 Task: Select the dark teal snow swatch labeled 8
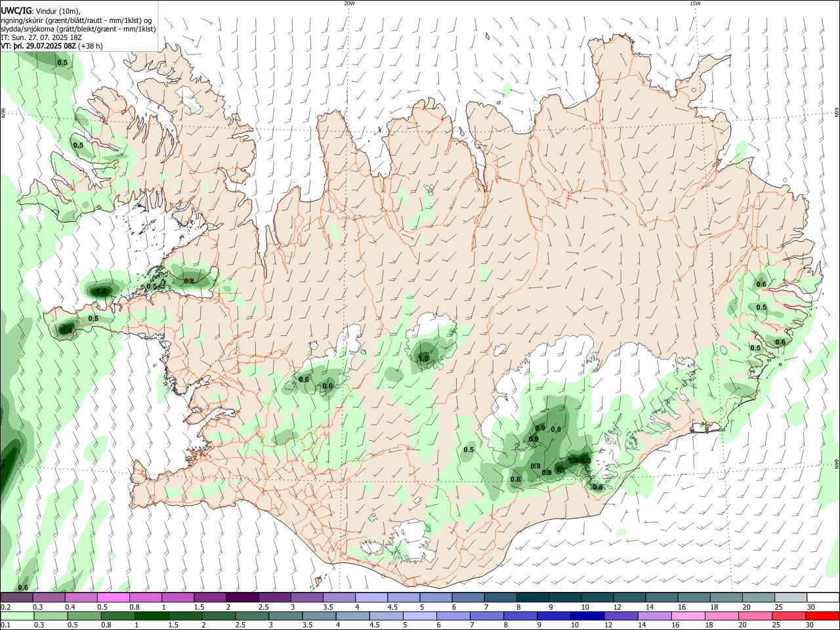533,598
